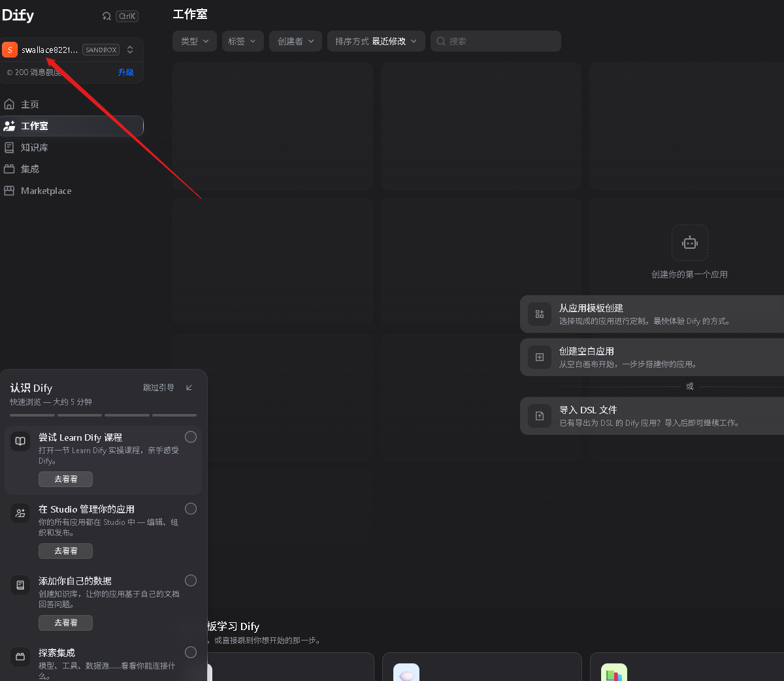Open 知识库 in the sidebar
784x681 pixels.
click(x=72, y=148)
